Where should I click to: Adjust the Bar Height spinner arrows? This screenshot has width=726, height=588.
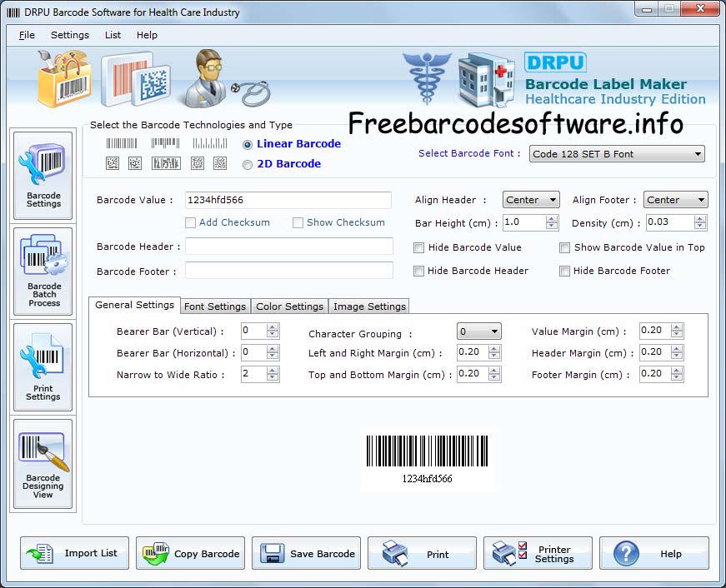pyautogui.click(x=552, y=222)
